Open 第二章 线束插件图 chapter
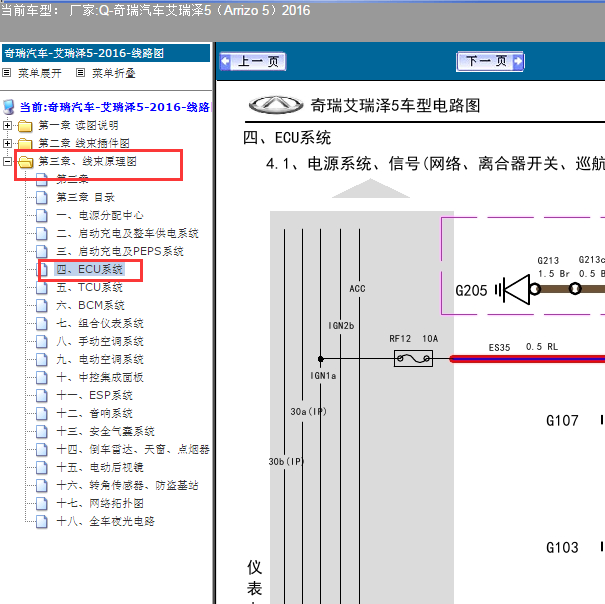605x604 pixels. [84, 143]
